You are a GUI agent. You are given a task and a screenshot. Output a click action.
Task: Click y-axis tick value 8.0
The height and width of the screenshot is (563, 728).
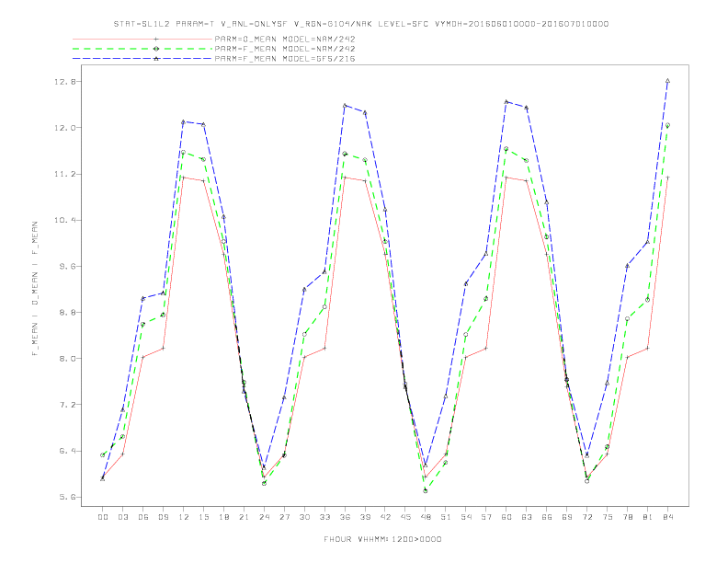pyautogui.click(x=67, y=359)
